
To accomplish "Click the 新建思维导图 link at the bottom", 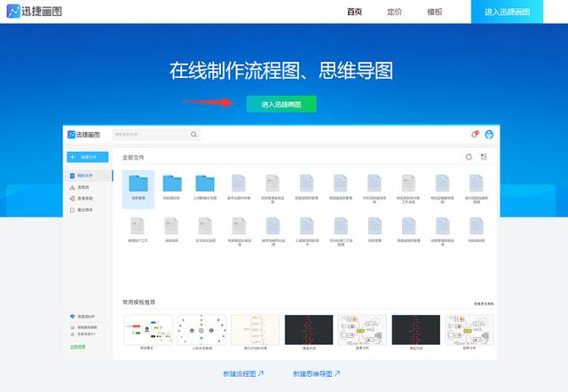I will click(316, 373).
